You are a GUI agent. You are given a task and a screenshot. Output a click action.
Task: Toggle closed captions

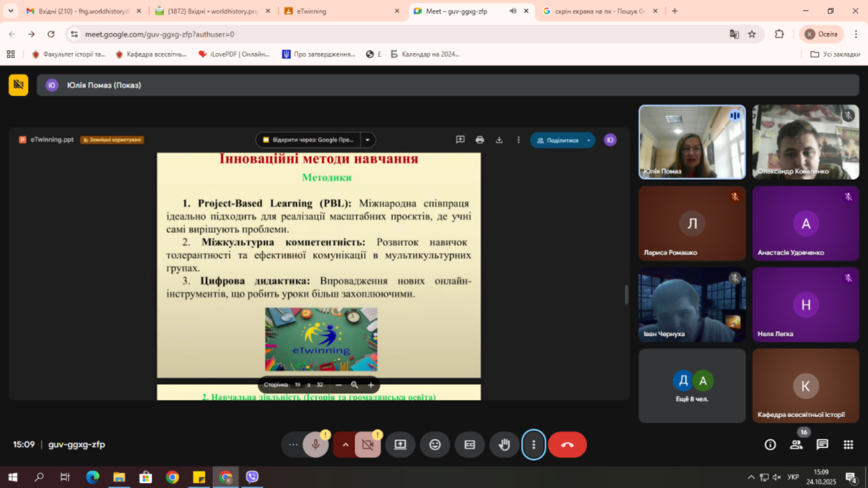pyautogui.click(x=470, y=445)
